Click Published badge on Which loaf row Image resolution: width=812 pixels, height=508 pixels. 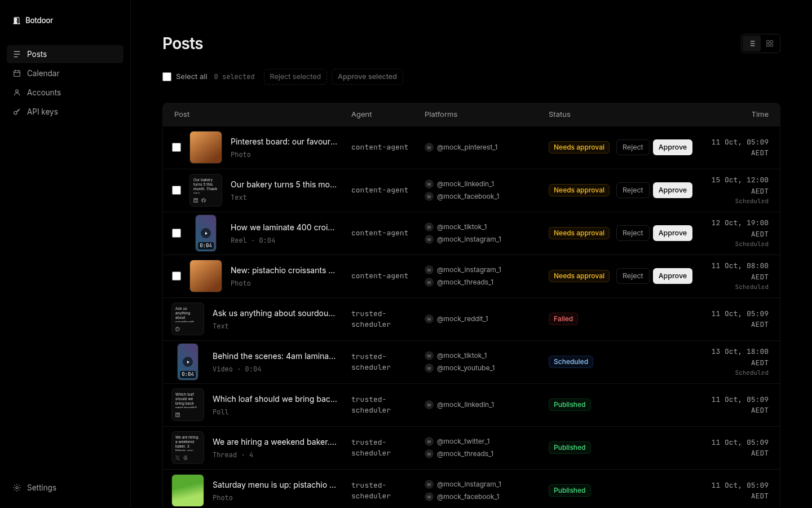[570, 405]
